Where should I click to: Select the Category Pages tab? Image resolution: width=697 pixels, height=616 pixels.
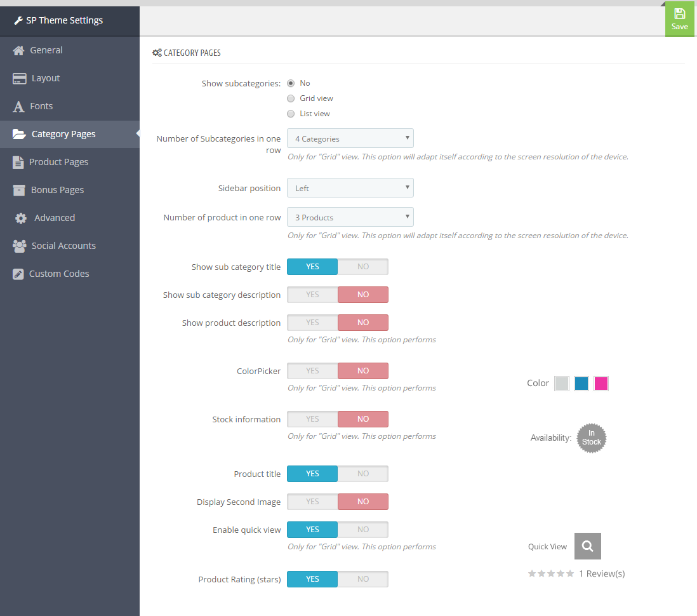pyautogui.click(x=70, y=135)
